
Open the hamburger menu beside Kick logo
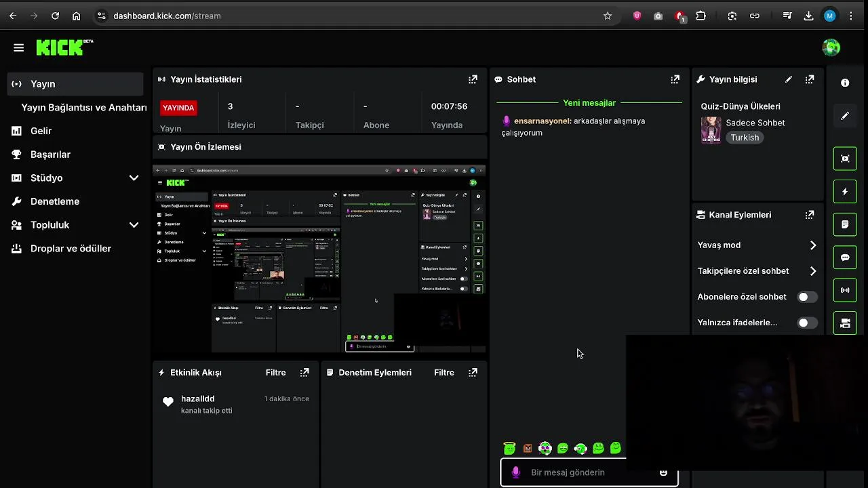pyautogui.click(x=18, y=47)
